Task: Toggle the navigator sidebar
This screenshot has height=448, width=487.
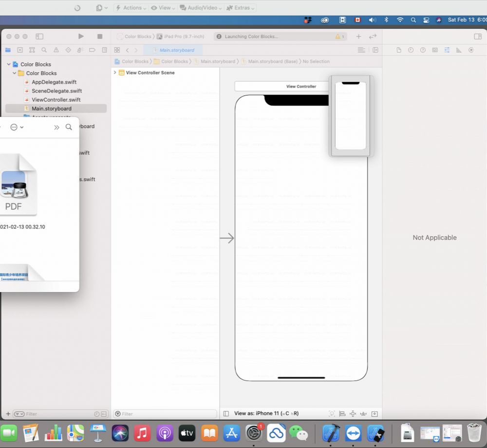Action: (x=39, y=37)
